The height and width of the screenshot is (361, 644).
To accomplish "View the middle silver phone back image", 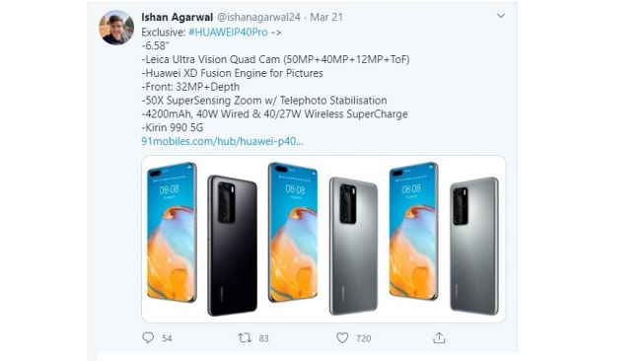I will pyautogui.click(x=353, y=246).
